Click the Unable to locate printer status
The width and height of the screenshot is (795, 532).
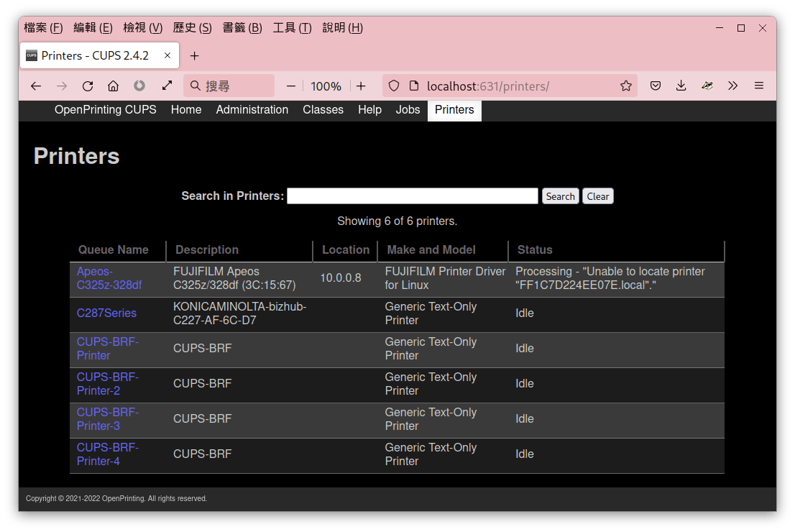610,278
